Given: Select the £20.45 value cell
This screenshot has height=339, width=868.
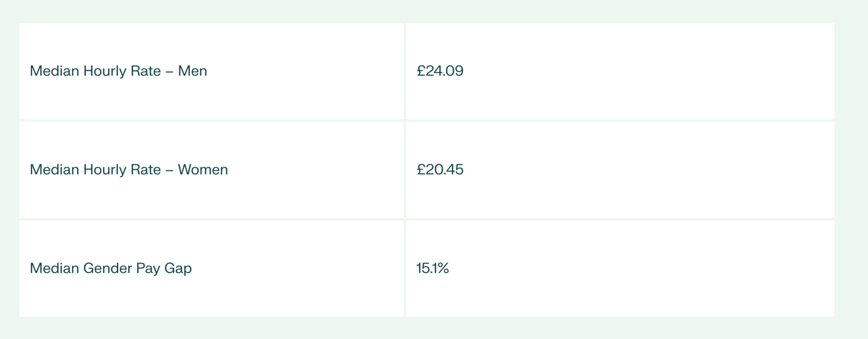Looking at the screenshot, I should (x=440, y=170).
